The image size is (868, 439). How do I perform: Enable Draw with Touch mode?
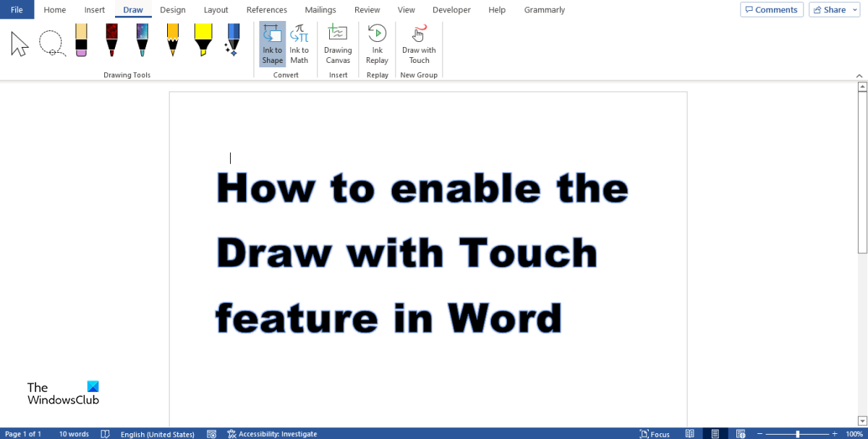[419, 43]
